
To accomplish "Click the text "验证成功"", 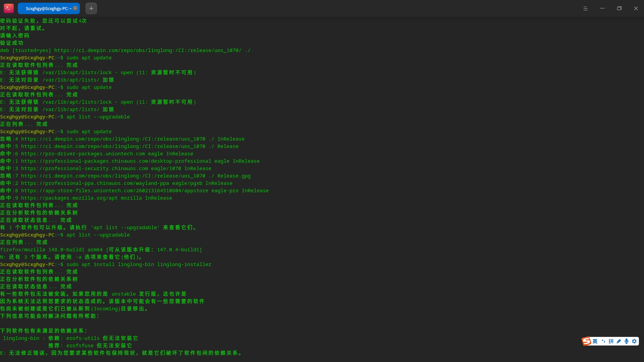I will [x=12, y=43].
